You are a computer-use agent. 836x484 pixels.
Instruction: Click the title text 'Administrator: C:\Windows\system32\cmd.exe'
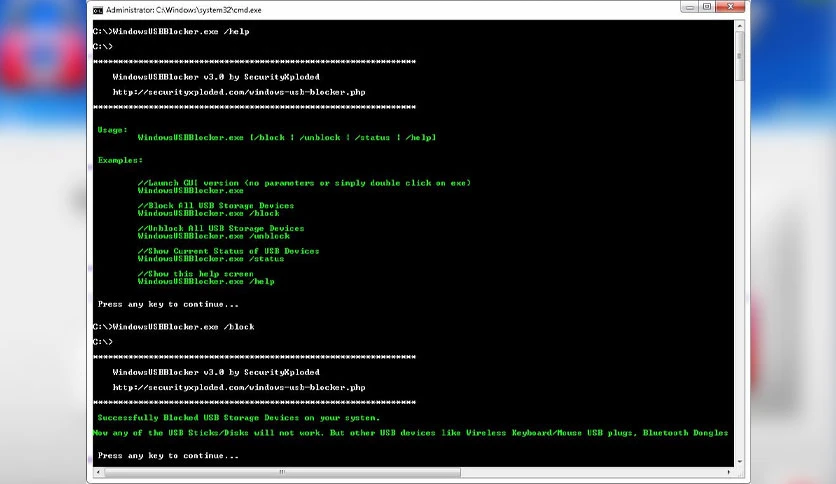pos(184,10)
